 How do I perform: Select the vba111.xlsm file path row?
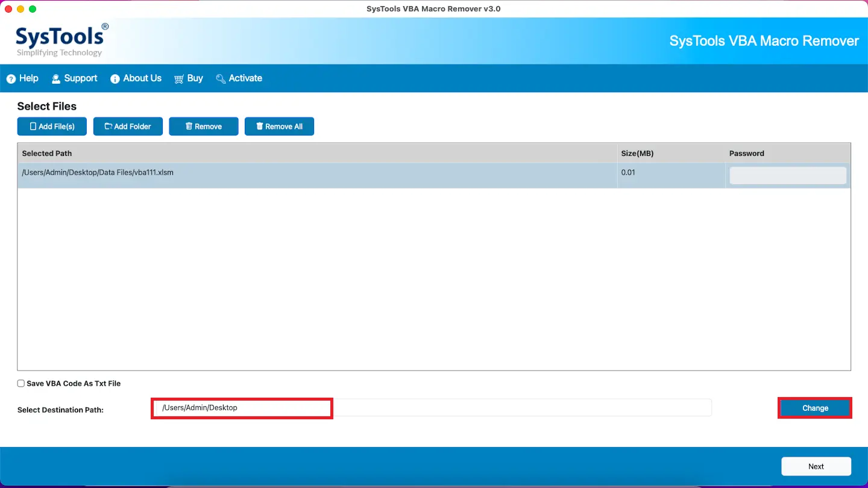point(434,175)
